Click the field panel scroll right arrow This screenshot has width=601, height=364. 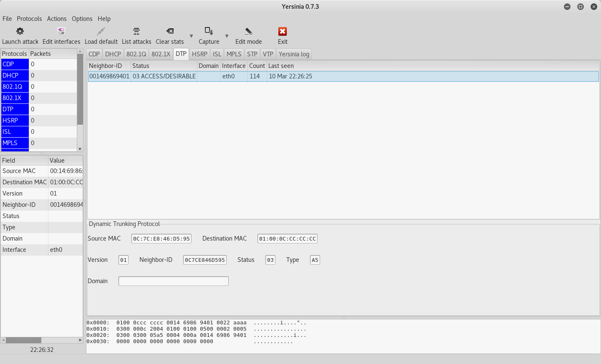point(80,340)
